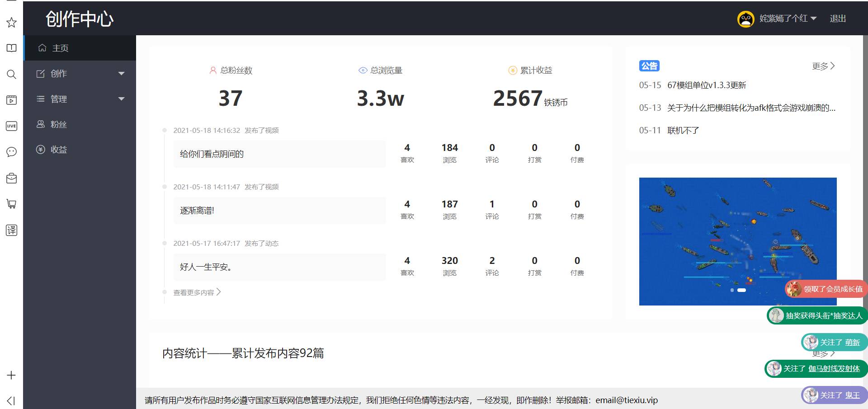This screenshot has height=409, width=868.
Task: Click the search magnifier icon
Action: tap(11, 74)
